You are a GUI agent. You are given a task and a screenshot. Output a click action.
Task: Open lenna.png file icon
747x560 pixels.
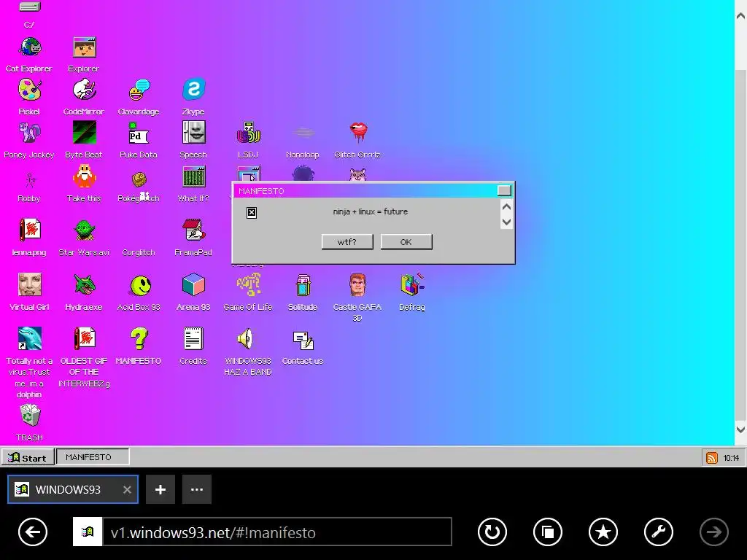click(x=29, y=230)
